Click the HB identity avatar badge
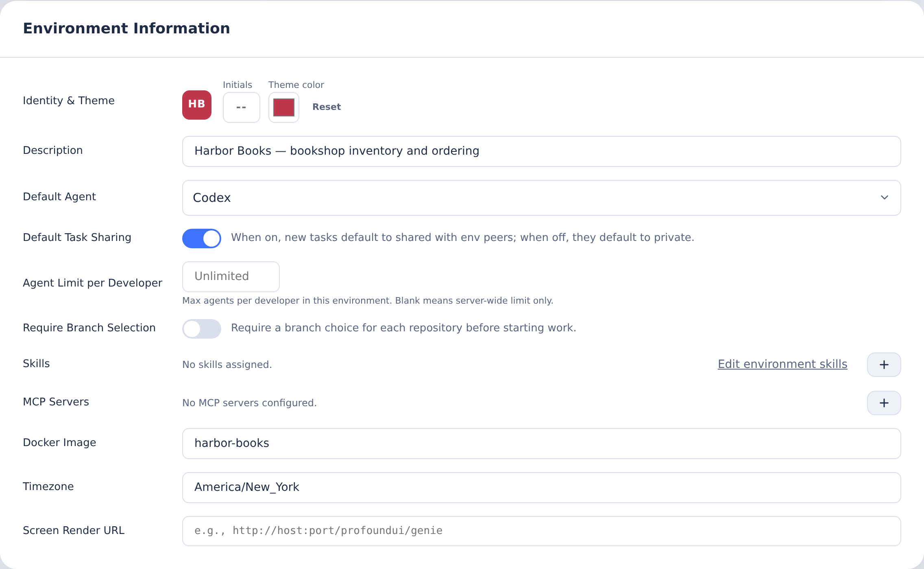This screenshot has height=569, width=924. coord(197,105)
